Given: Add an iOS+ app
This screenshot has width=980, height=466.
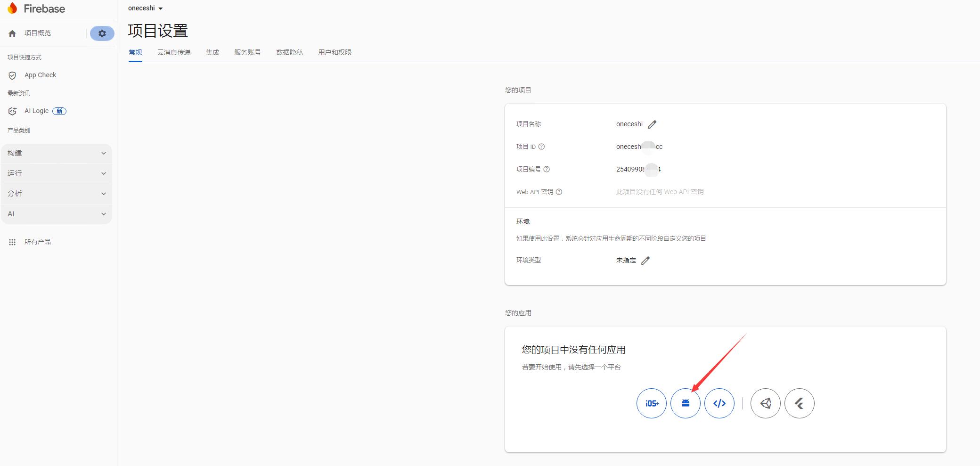Looking at the screenshot, I should click(x=652, y=403).
